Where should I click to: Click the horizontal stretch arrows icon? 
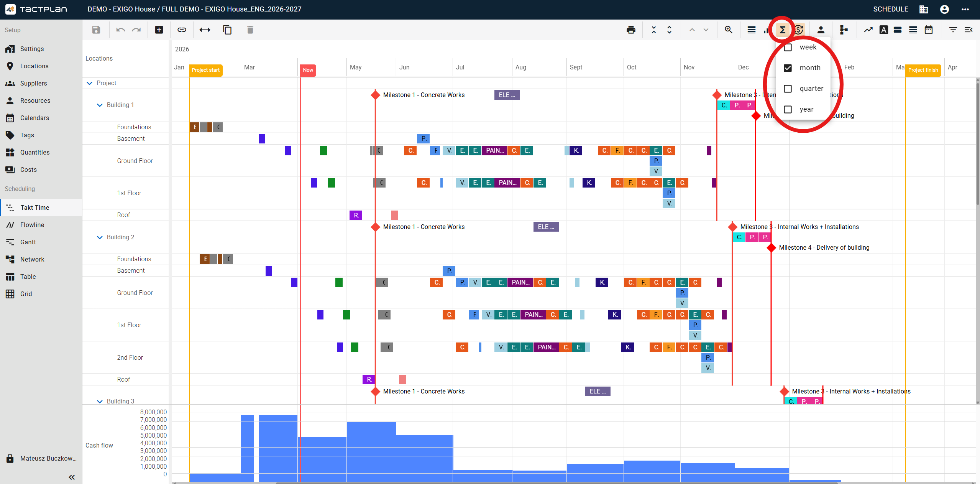pyautogui.click(x=205, y=30)
